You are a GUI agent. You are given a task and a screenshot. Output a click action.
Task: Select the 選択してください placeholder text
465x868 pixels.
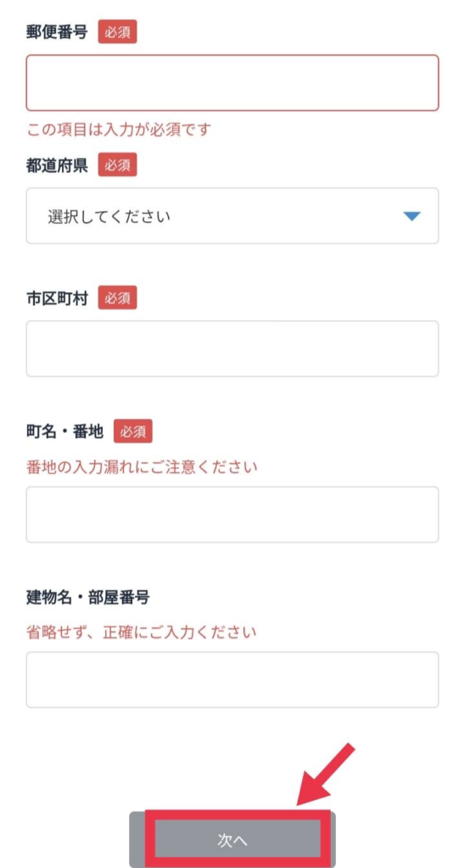pyautogui.click(x=109, y=216)
